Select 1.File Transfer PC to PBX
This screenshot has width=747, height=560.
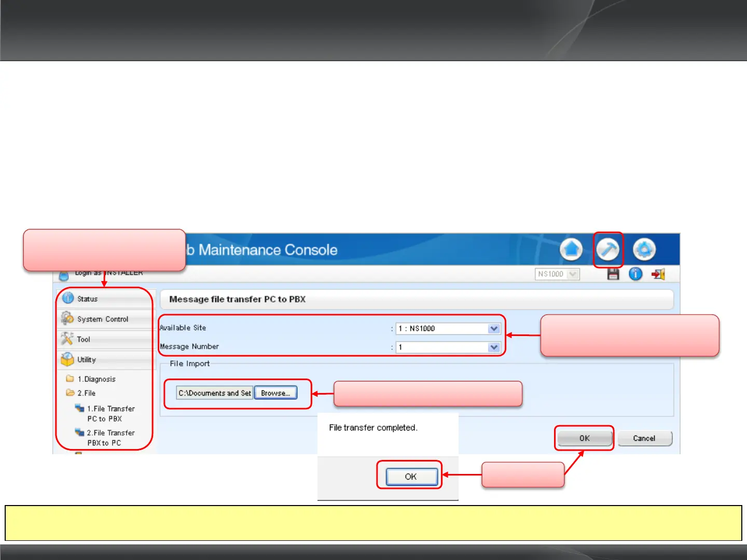point(105,413)
